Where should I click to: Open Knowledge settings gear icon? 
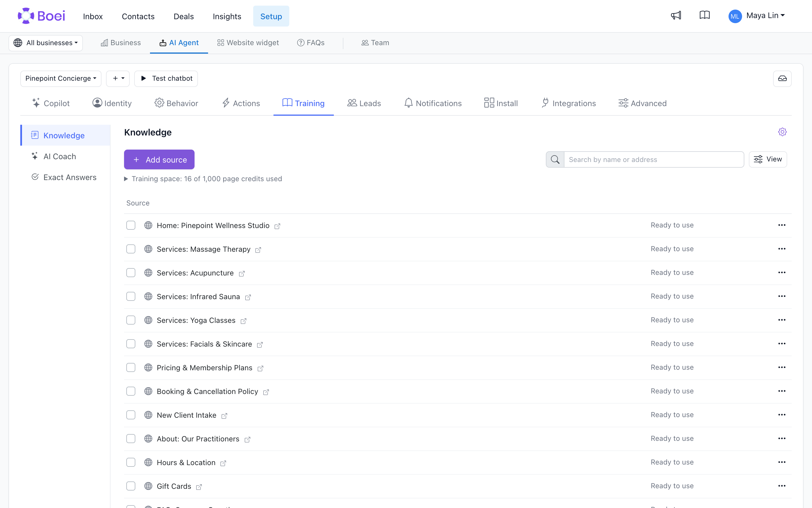tap(782, 132)
